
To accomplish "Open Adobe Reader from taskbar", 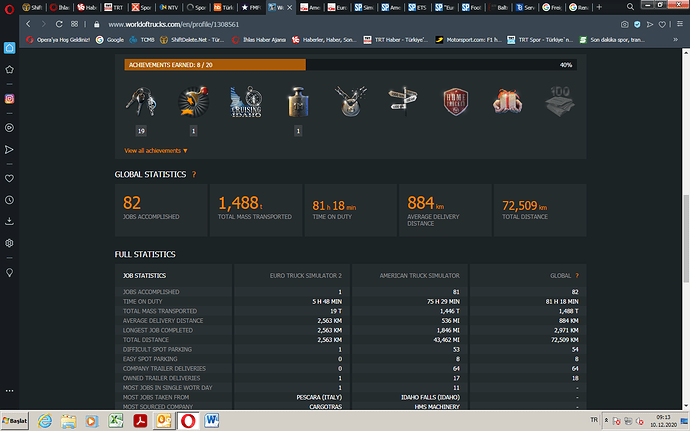I will tap(140, 421).
